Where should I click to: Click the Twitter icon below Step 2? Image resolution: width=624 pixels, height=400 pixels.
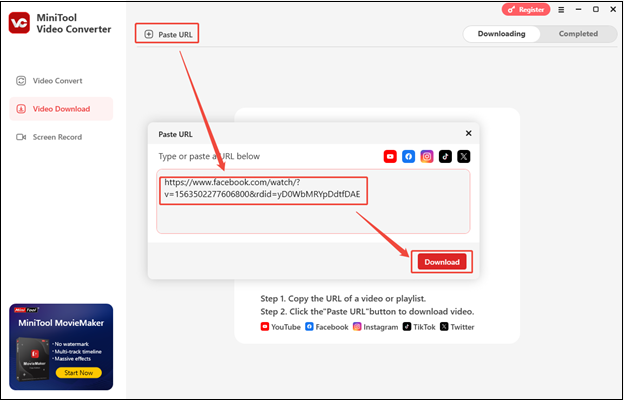[444, 327]
